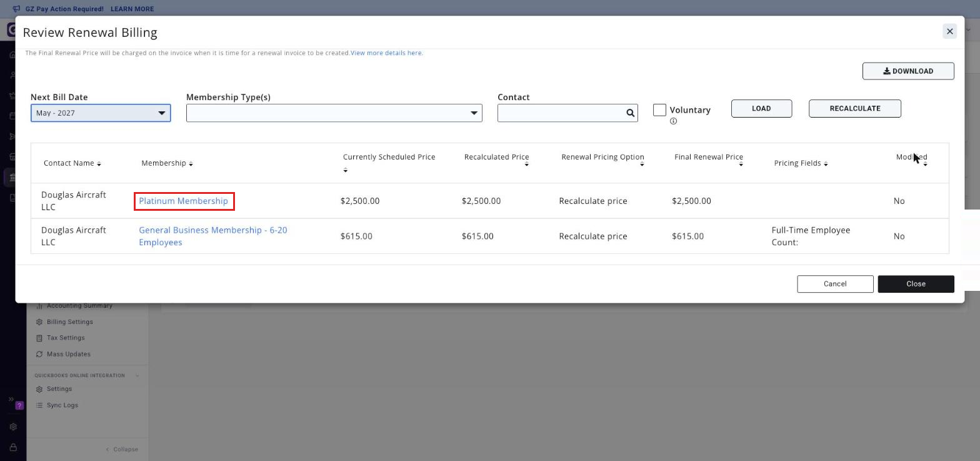Close the Review Renewal Billing dialog
Image resolution: width=980 pixels, height=461 pixels.
pyautogui.click(x=949, y=31)
